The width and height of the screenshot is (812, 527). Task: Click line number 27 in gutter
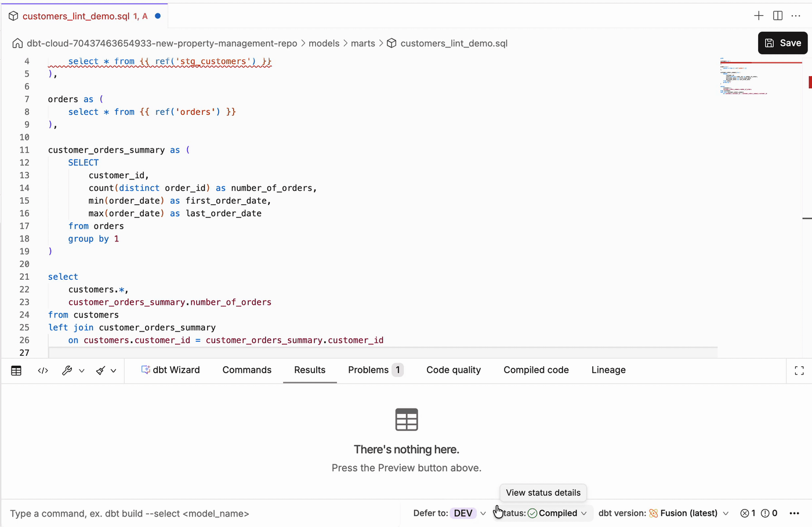point(24,352)
